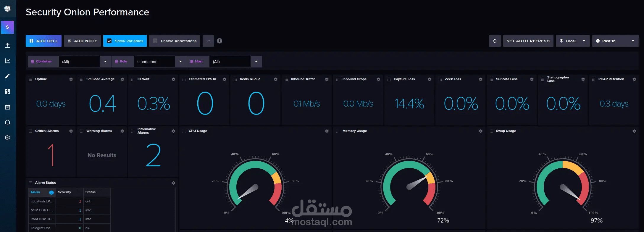Click the ADD NOTE button
The height and width of the screenshot is (232, 644).
(82, 41)
